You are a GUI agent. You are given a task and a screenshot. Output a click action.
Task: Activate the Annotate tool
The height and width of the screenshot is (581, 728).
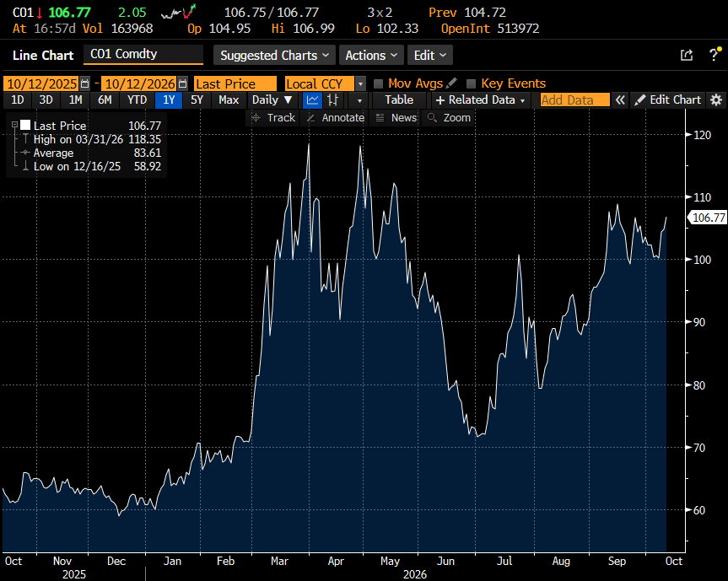point(336,118)
